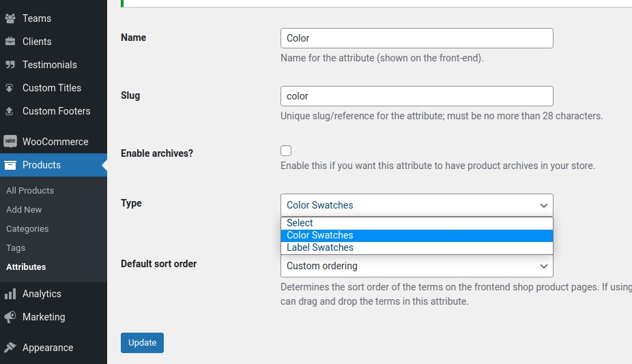The height and width of the screenshot is (364, 632).
Task: Collapse the Type dropdown showing Color Swatches
Action: [x=416, y=205]
